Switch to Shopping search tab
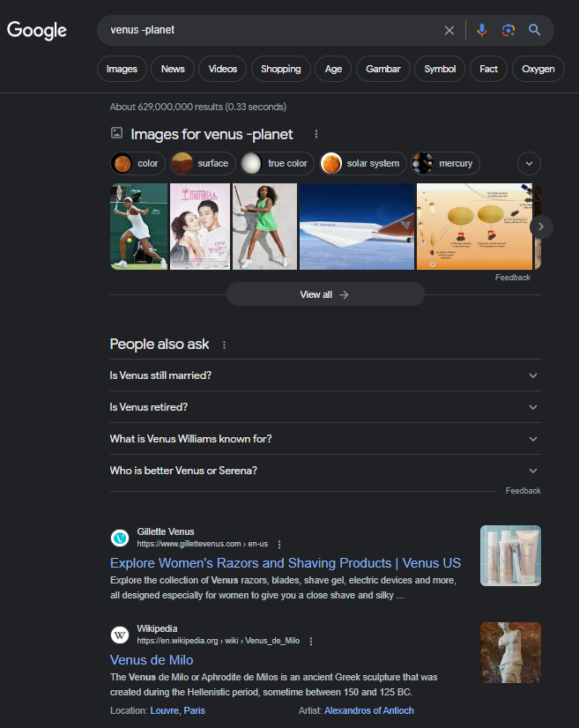Viewport: 579px width, 728px height. coord(281,69)
